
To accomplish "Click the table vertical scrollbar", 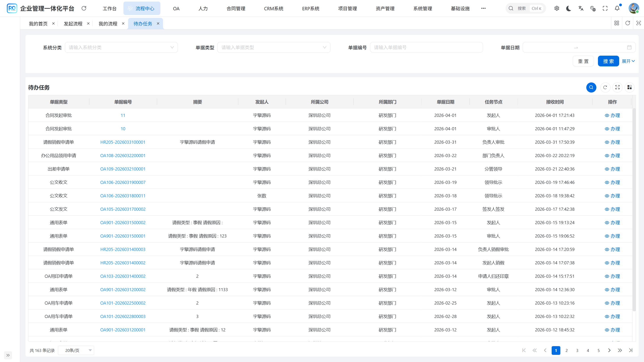I will coord(634,210).
